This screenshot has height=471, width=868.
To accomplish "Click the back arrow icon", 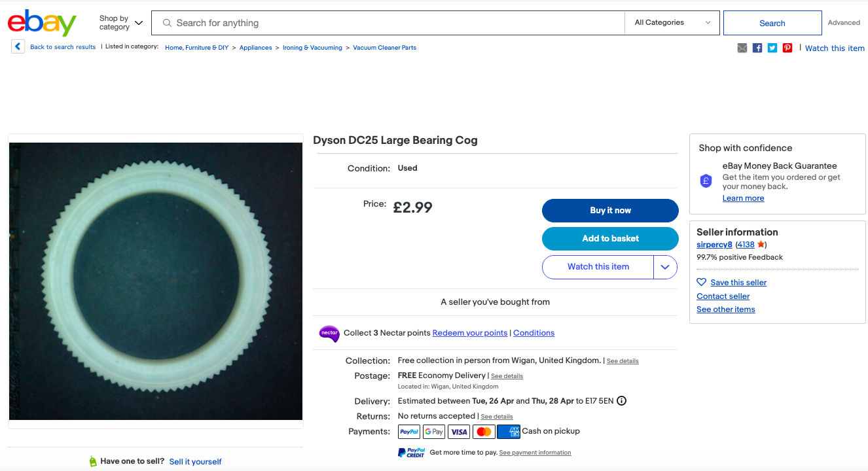I will pyautogui.click(x=18, y=47).
